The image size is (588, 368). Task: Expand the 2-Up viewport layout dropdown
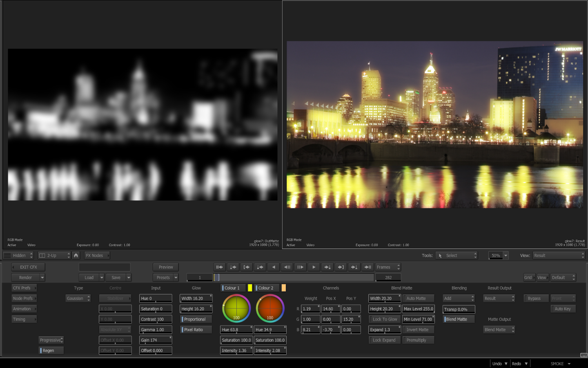tap(54, 255)
